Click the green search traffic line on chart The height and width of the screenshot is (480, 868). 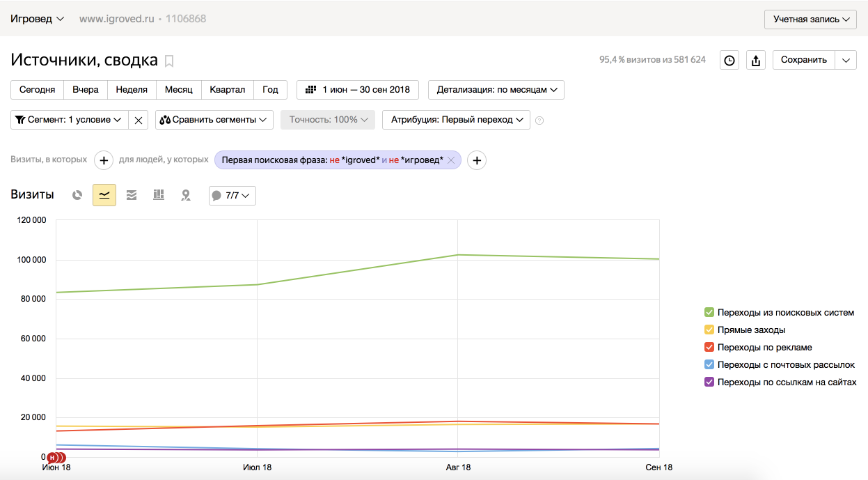(357, 270)
